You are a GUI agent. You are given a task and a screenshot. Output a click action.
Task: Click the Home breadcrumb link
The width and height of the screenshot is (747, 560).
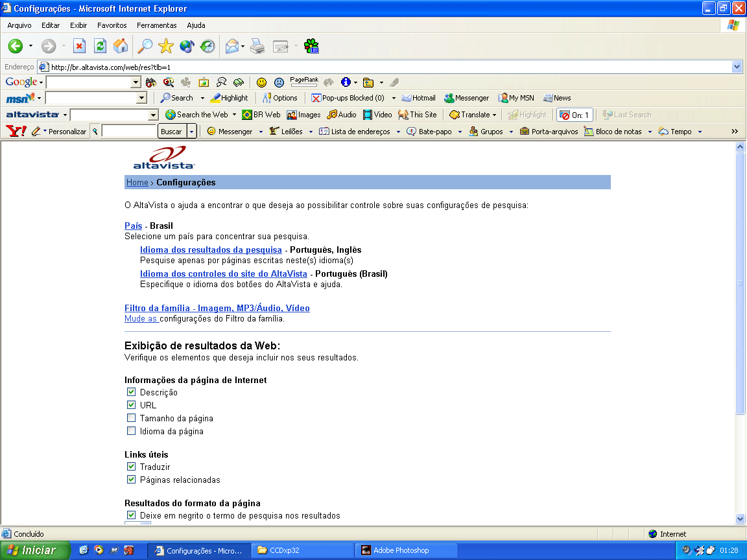(x=137, y=182)
